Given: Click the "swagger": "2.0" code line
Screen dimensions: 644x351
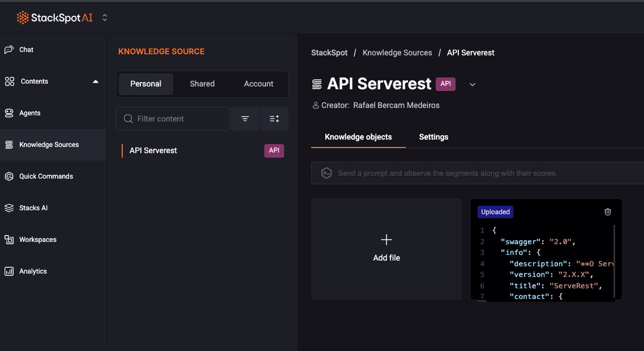Looking at the screenshot, I should pyautogui.click(x=538, y=242).
